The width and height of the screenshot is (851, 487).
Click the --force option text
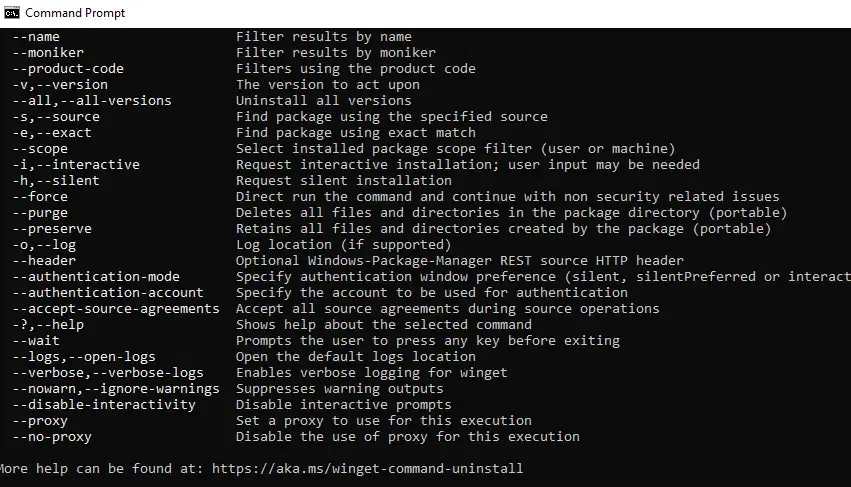[x=40, y=197]
